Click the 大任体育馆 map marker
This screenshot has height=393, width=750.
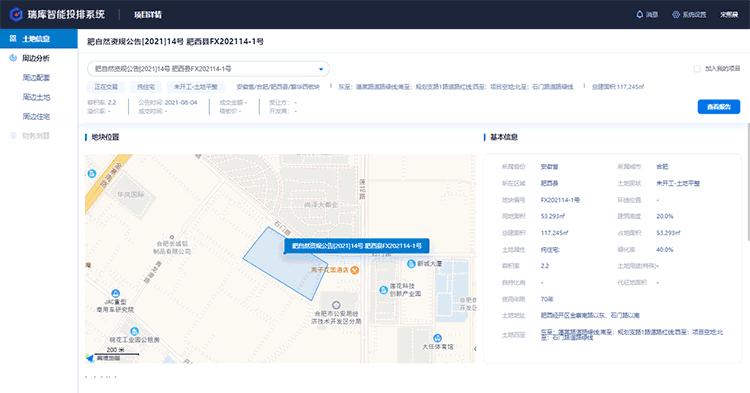[437, 338]
